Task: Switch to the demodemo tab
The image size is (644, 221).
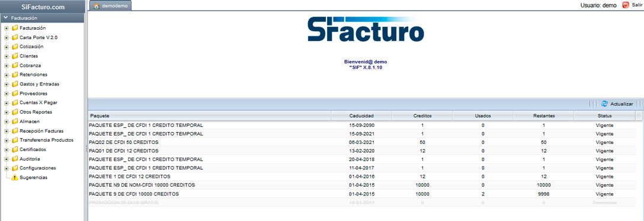Action: 111,6
